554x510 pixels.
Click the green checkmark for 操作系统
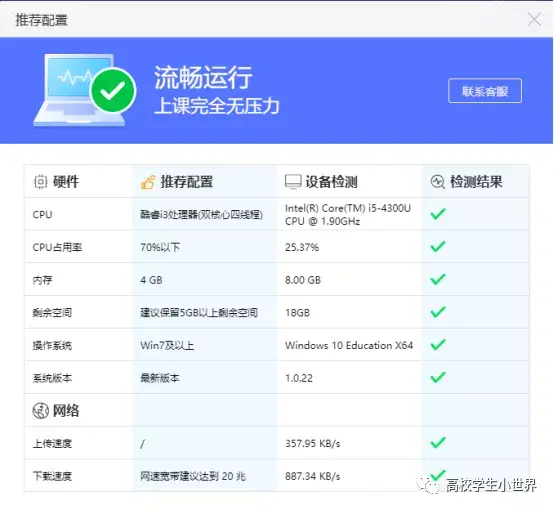[438, 344]
